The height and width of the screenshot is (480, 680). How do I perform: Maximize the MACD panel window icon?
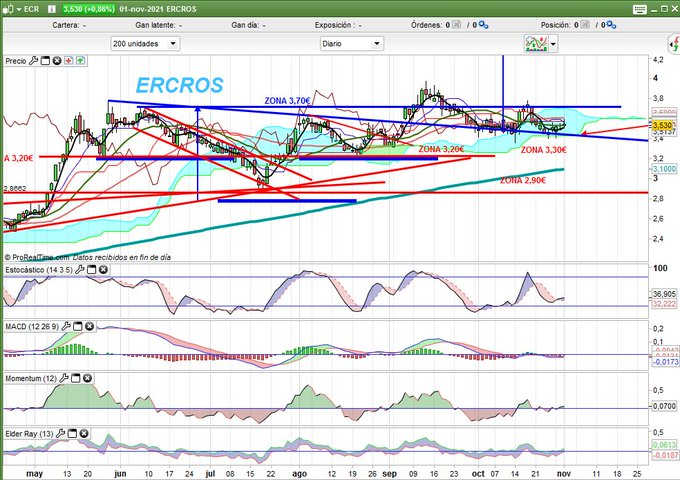click(x=78, y=326)
